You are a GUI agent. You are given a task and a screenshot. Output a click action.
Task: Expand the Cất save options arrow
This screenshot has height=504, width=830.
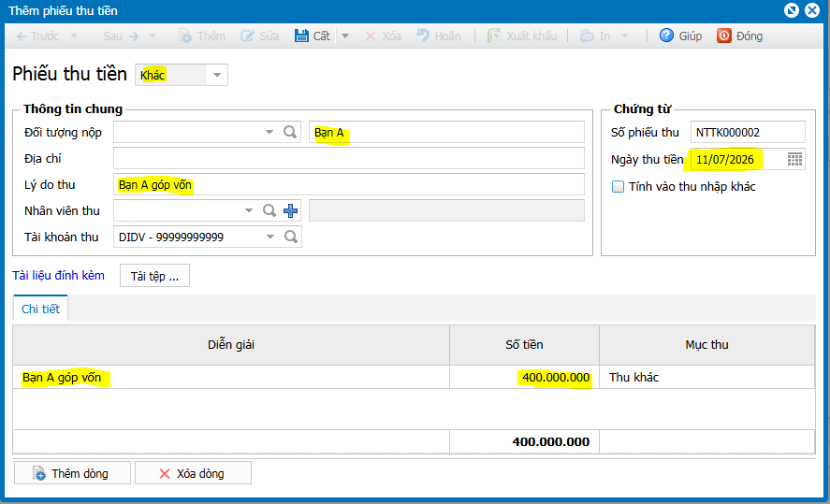(345, 36)
